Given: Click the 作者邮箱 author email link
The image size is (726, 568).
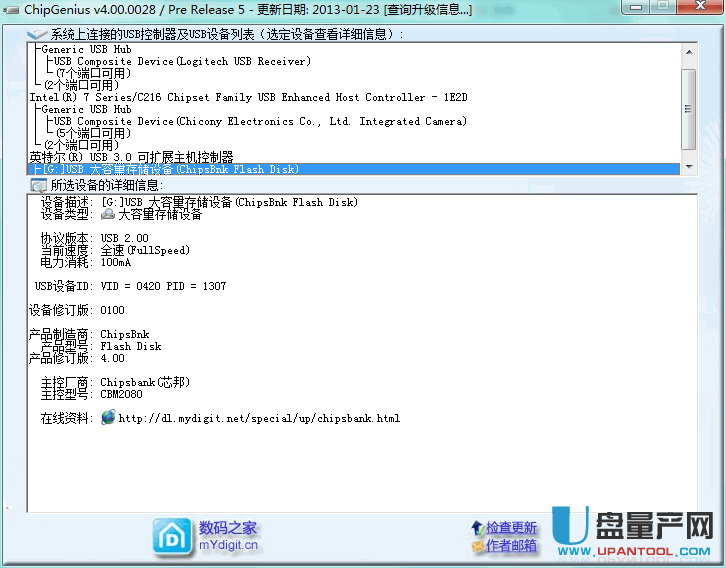Looking at the screenshot, I should 511,546.
